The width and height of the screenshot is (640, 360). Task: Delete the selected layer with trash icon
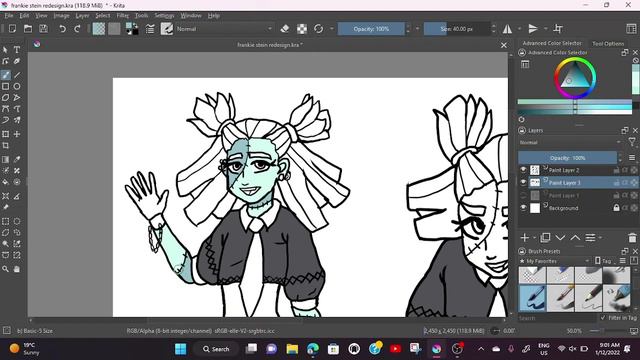pyautogui.click(x=632, y=238)
